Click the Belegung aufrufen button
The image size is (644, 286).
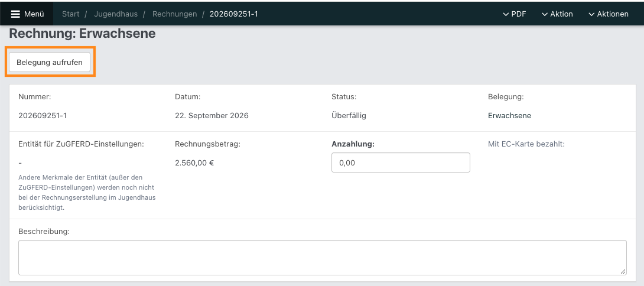click(50, 63)
